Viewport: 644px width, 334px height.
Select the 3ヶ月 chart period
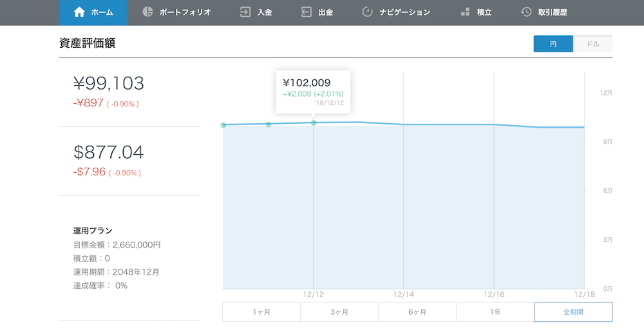339,312
